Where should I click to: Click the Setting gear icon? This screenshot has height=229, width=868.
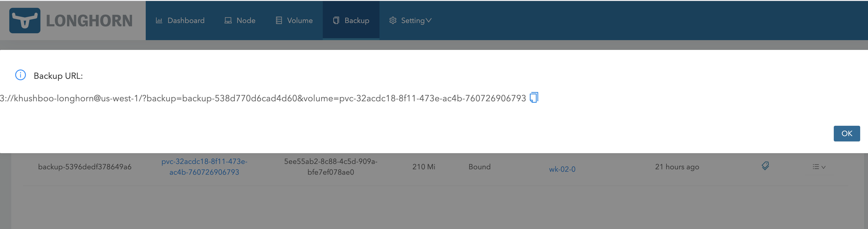[x=392, y=20]
